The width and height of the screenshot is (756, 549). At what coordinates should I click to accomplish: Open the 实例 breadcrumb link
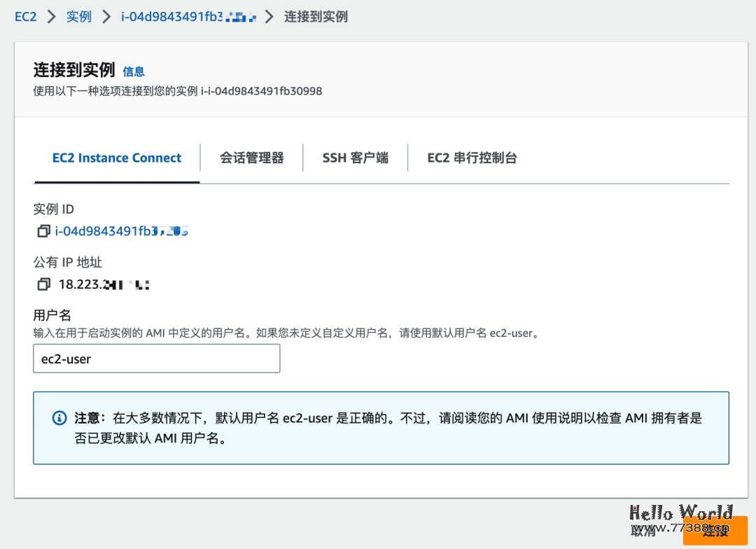(x=79, y=16)
